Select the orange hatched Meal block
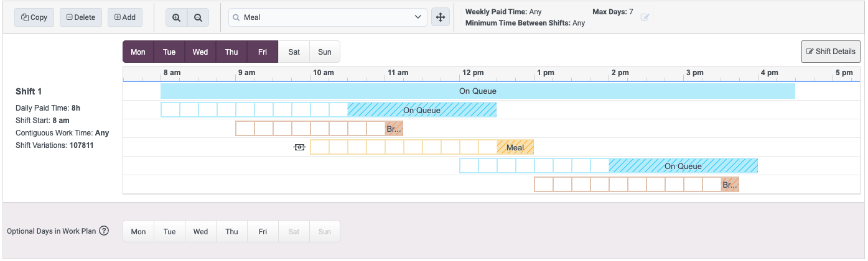This screenshot has height=261, width=868. click(x=515, y=147)
